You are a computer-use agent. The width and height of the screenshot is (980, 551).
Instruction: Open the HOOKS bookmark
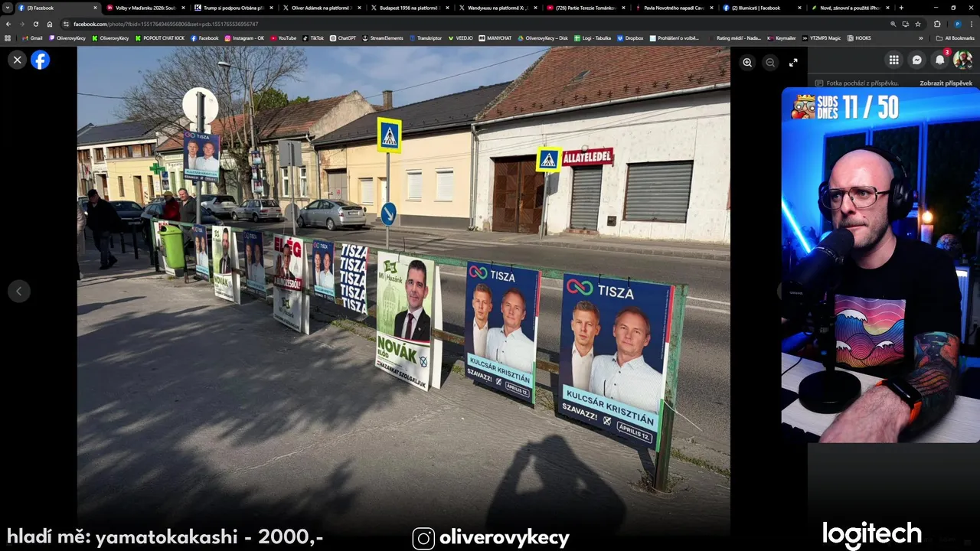(859, 37)
